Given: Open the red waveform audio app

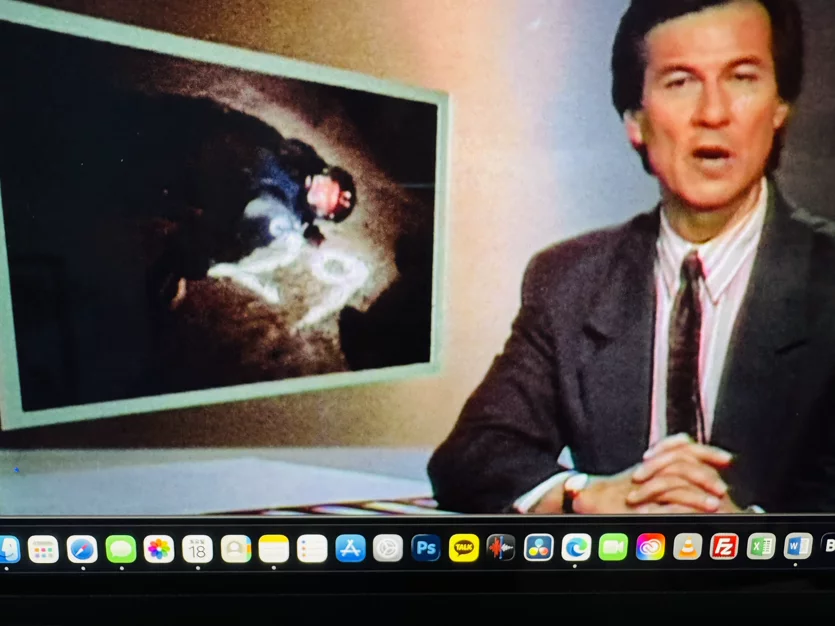Looking at the screenshot, I should 501,548.
